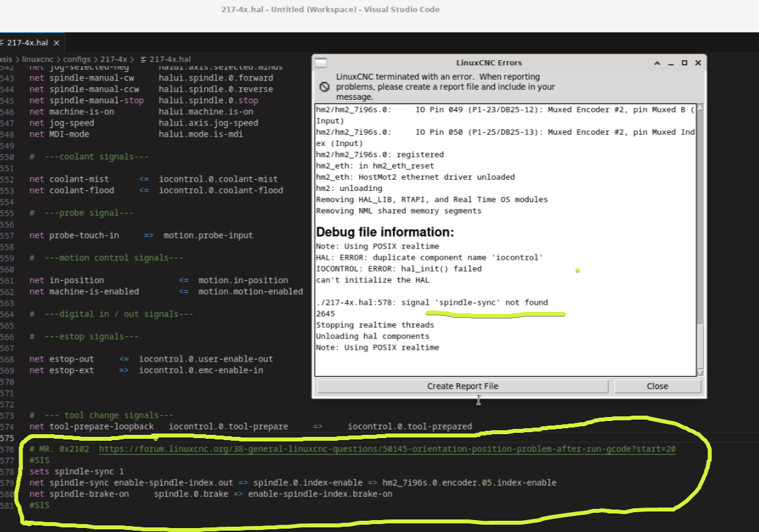The width and height of the screenshot is (759, 532).
Task: Click 'net spindle-manual-stop' code line
Action: [x=143, y=100]
